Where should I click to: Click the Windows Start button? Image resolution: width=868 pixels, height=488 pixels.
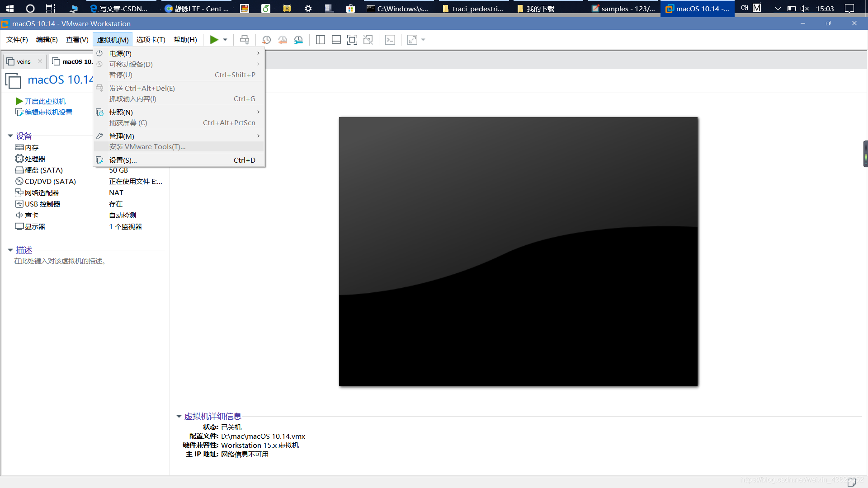tap(10, 8)
